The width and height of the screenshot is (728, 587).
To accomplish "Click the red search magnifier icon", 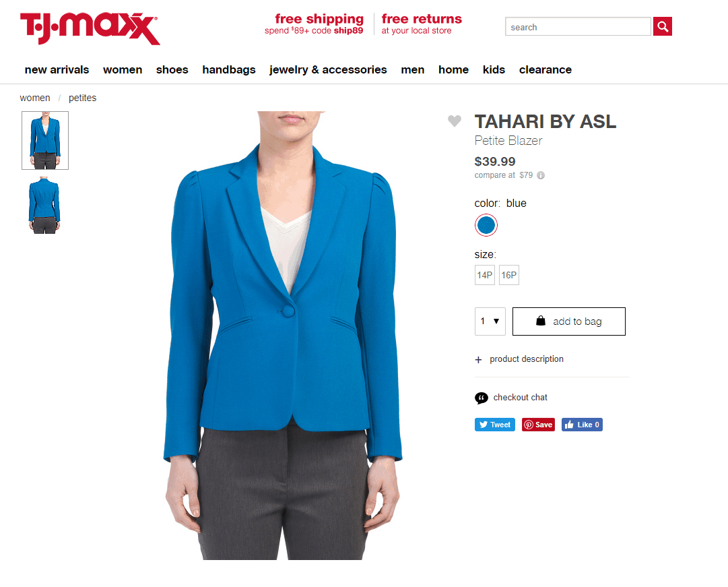I will [x=662, y=26].
